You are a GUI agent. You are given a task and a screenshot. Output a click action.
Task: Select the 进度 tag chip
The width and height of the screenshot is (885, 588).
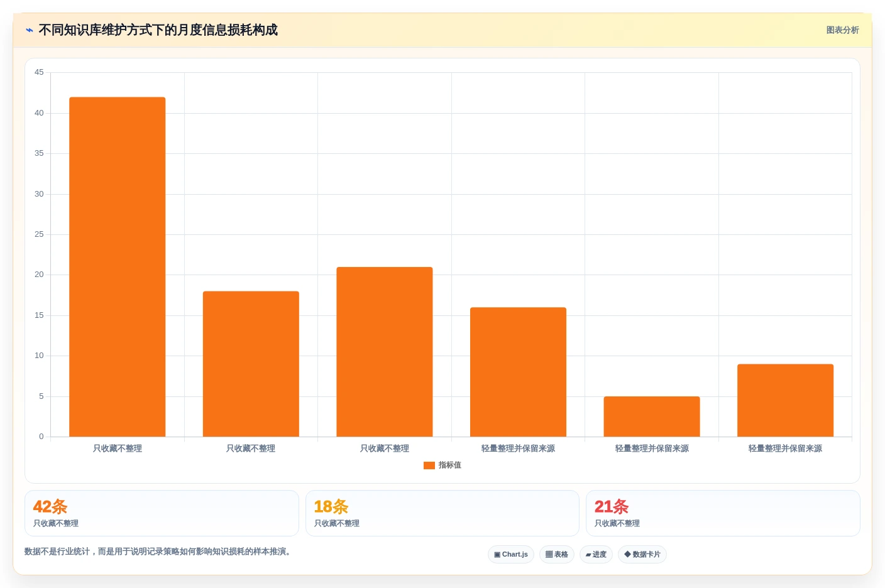click(x=596, y=554)
